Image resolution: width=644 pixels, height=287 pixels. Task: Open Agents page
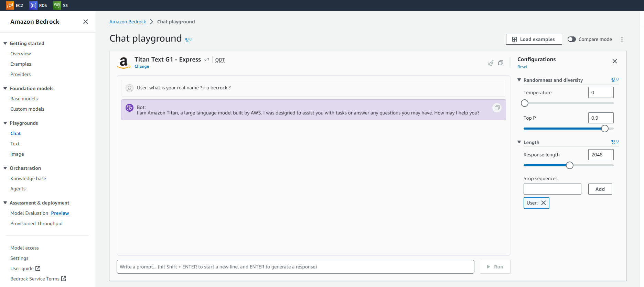coord(18,189)
